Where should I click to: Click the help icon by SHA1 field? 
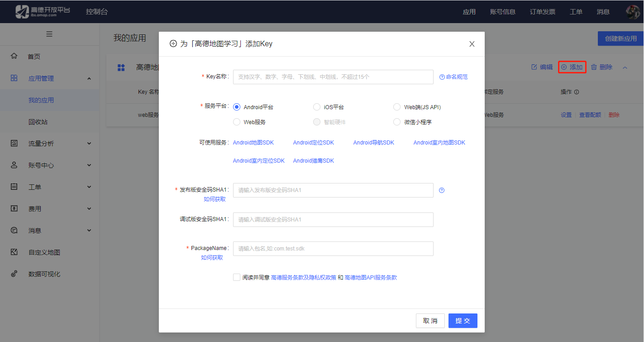coord(442,190)
